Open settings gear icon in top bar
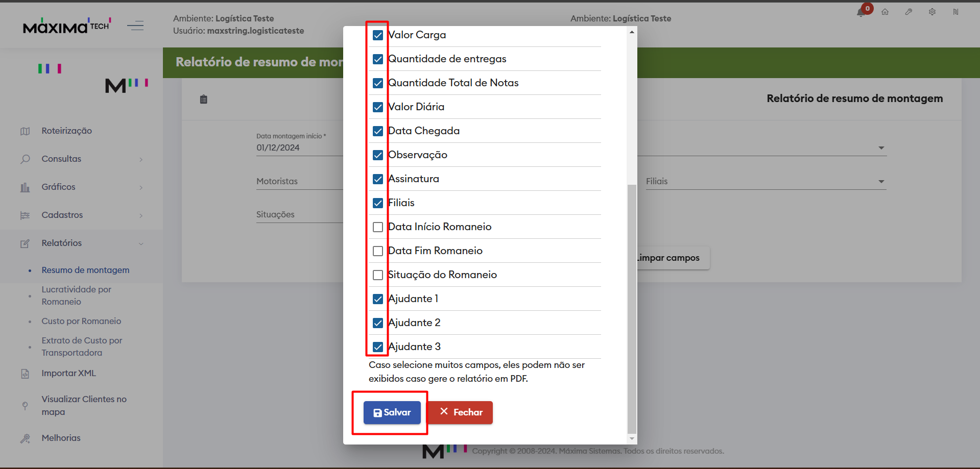 click(x=932, y=12)
